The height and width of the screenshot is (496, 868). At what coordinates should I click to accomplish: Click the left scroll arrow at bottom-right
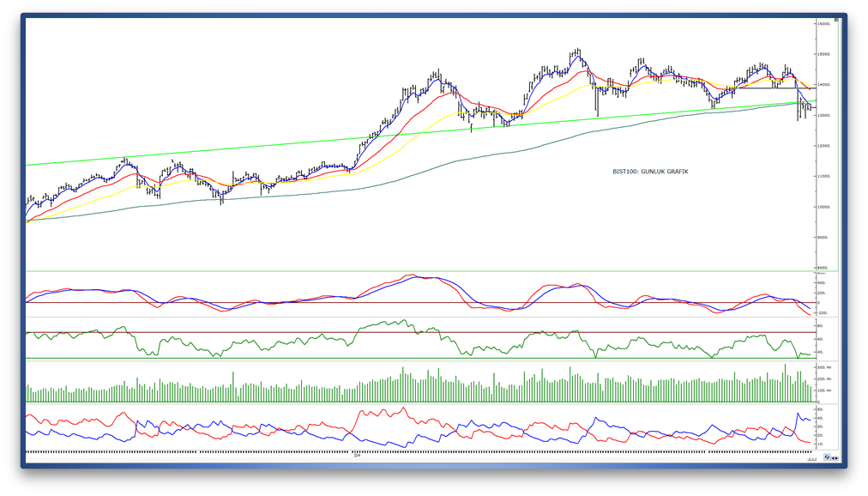(x=833, y=458)
